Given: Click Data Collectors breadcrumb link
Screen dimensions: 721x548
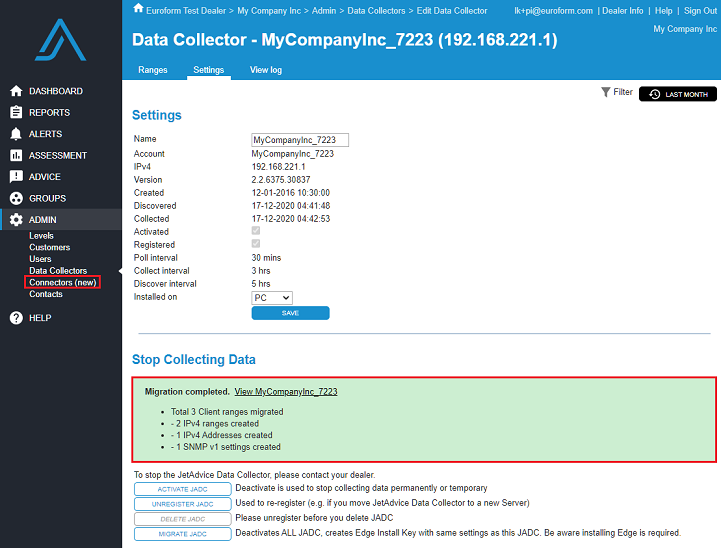Looking at the screenshot, I should click(376, 11).
